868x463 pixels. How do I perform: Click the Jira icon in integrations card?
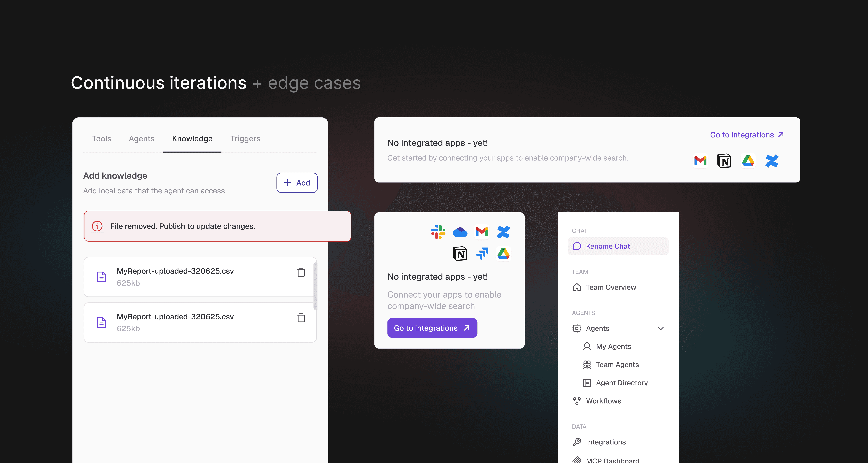click(482, 254)
